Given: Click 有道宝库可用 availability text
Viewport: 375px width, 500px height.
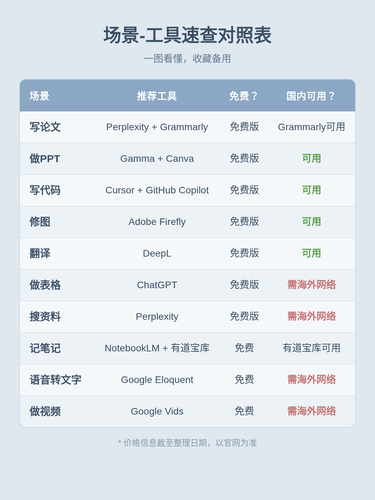Looking at the screenshot, I should [311, 348].
